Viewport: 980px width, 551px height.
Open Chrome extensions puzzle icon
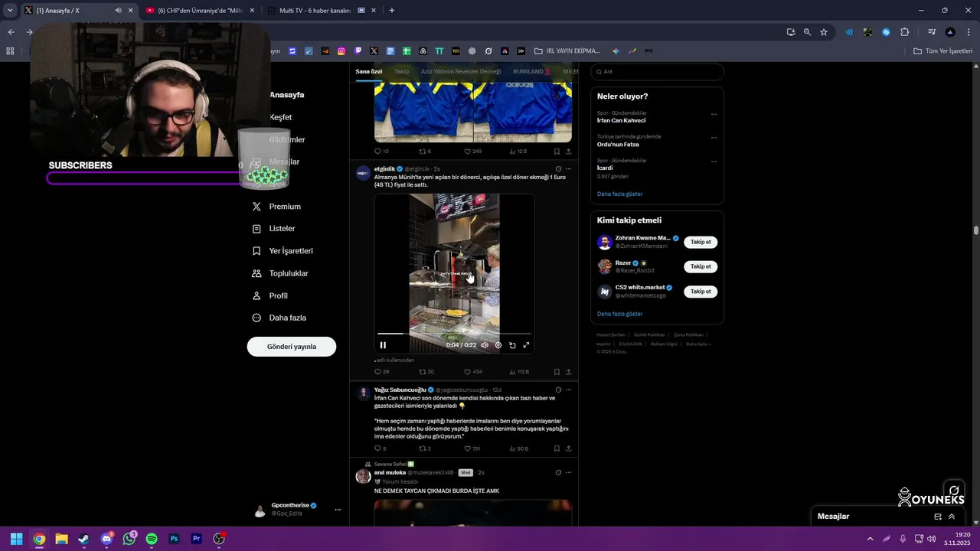(x=904, y=32)
